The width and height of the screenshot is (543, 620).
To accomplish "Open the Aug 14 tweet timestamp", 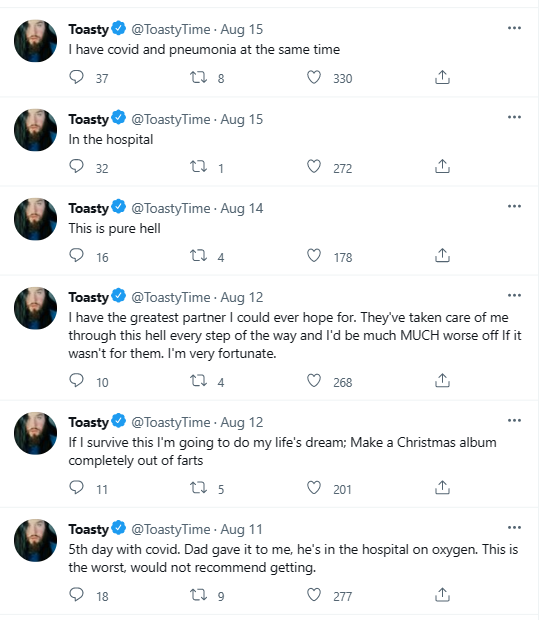I will click(x=242, y=208).
